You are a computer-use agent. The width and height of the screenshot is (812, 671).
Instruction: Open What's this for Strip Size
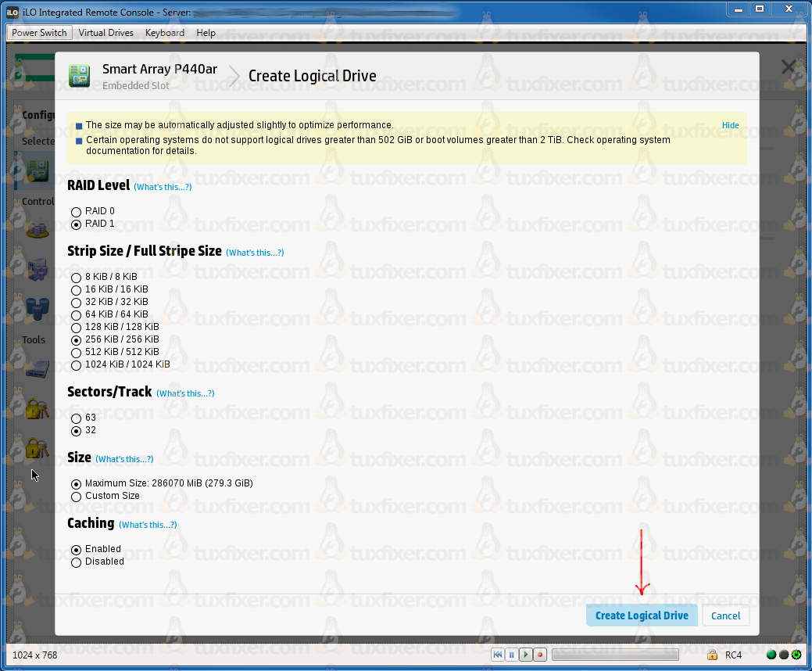pyautogui.click(x=255, y=253)
